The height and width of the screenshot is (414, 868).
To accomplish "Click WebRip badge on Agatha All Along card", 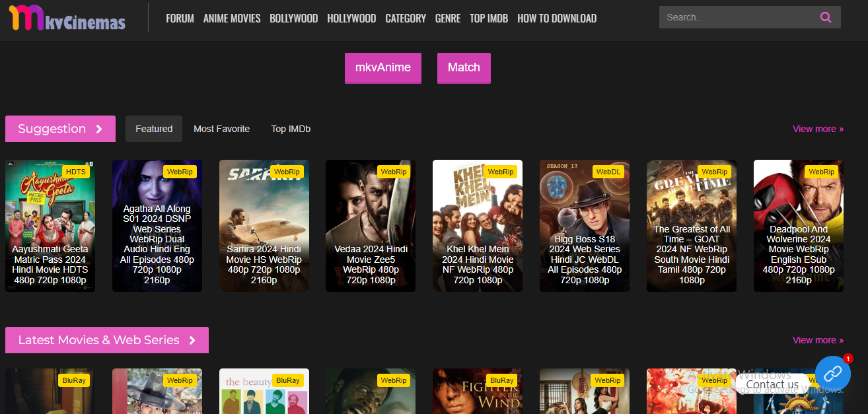I will point(180,172).
